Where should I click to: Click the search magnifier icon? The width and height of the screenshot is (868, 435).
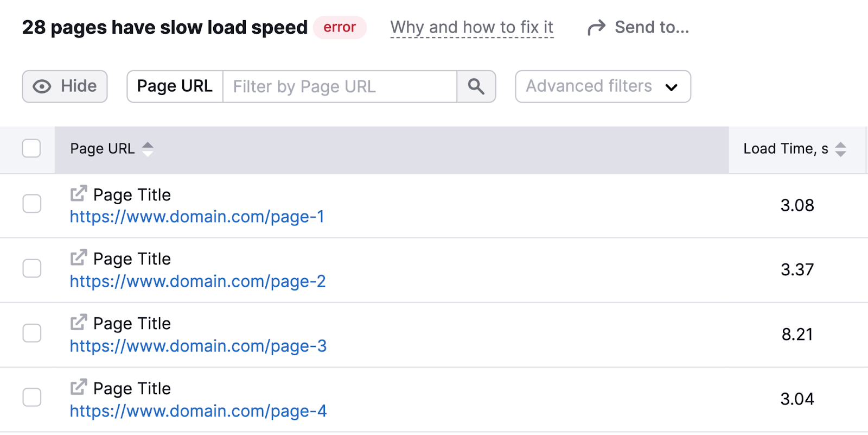click(x=476, y=86)
